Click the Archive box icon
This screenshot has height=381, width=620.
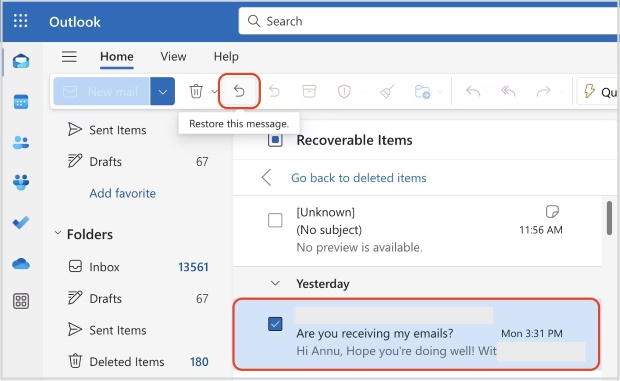pyautogui.click(x=309, y=91)
